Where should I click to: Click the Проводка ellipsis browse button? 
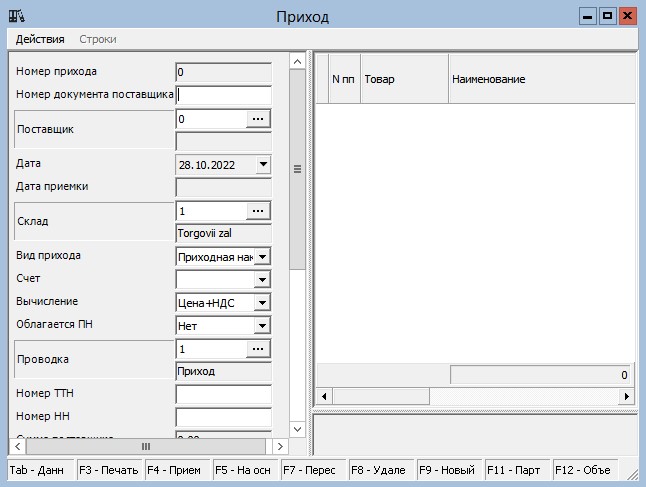(x=259, y=349)
